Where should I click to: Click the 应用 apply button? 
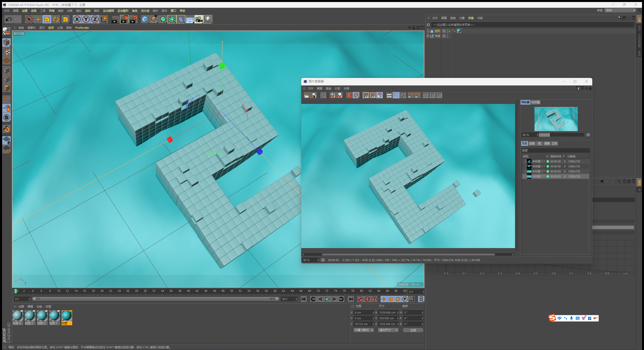[x=413, y=330]
